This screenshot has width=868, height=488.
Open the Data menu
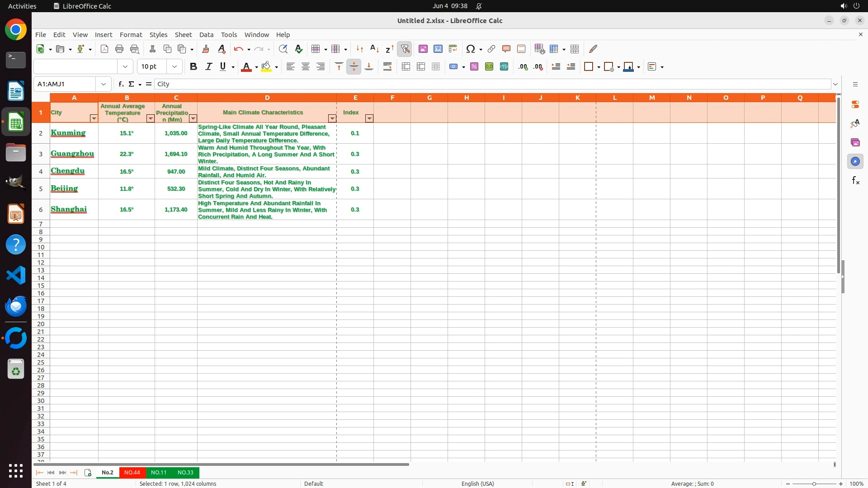tap(206, 34)
